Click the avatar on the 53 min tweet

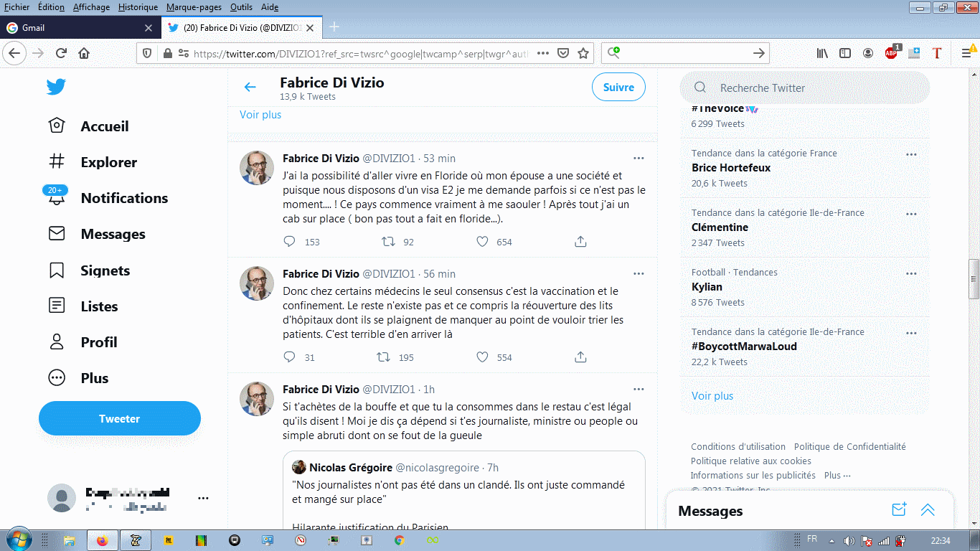click(x=256, y=168)
